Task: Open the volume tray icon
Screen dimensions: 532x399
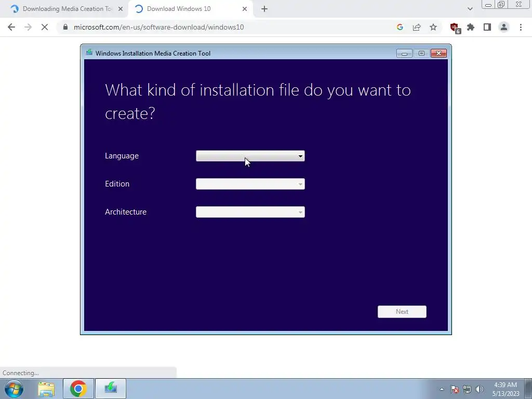Action: (x=479, y=389)
